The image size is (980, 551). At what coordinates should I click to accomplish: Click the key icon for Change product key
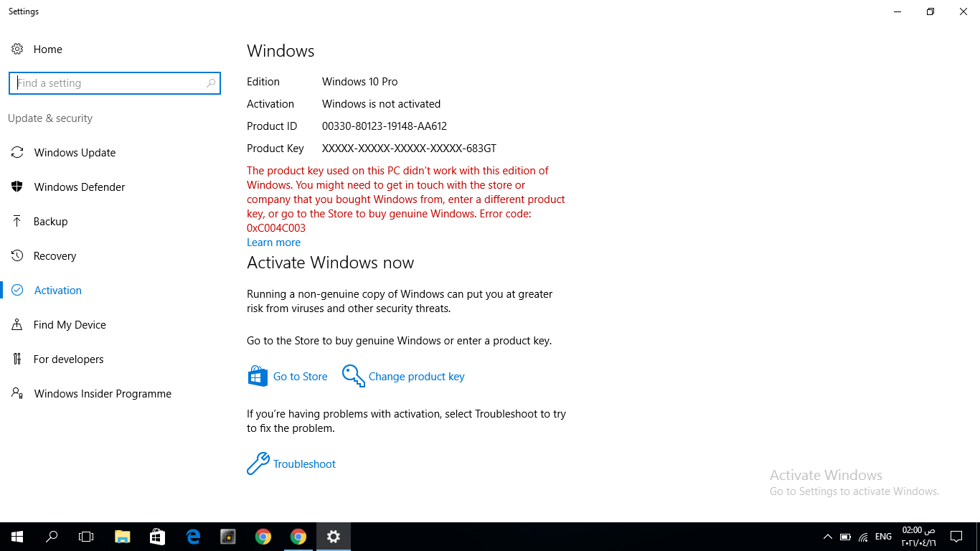point(354,376)
